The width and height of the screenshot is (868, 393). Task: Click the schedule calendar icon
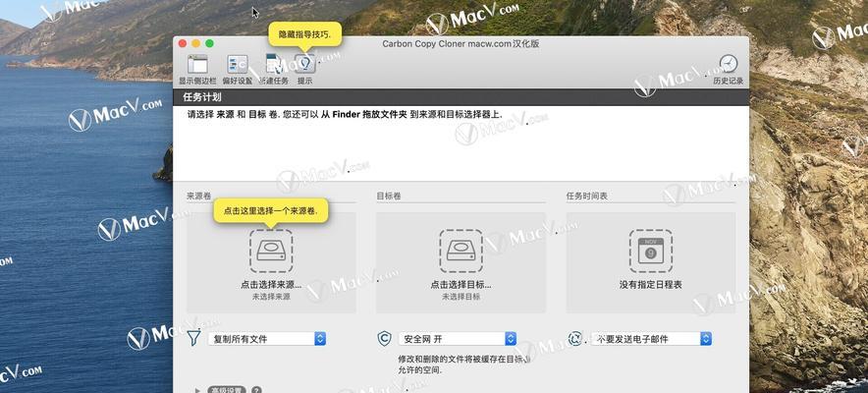pyautogui.click(x=650, y=251)
